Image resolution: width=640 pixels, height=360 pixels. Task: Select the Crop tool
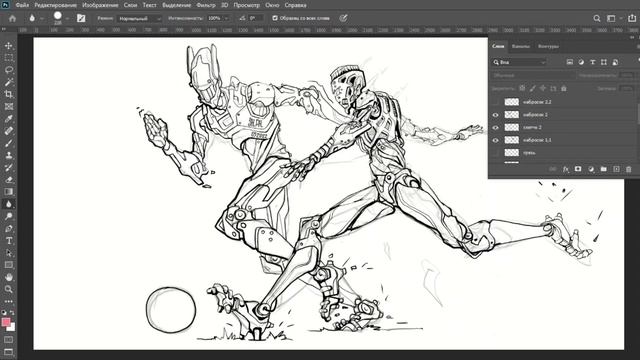[x=9, y=94]
